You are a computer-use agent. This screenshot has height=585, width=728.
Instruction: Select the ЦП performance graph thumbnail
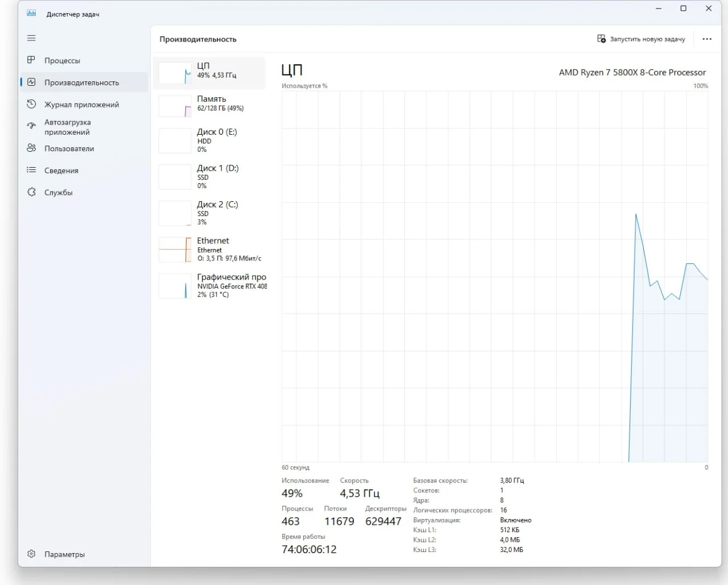click(175, 73)
